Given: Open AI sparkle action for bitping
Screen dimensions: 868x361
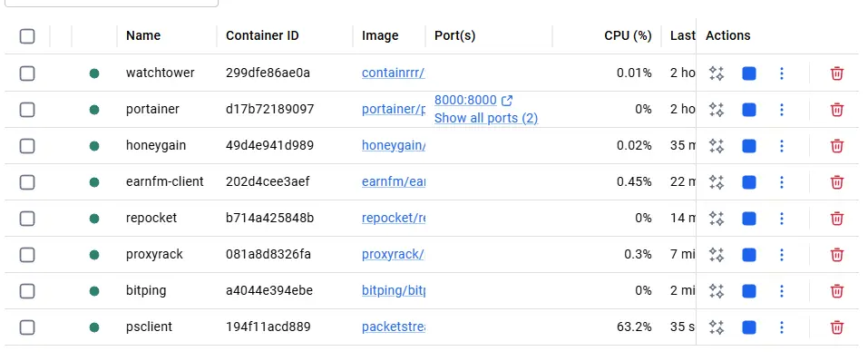Looking at the screenshot, I should (717, 290).
